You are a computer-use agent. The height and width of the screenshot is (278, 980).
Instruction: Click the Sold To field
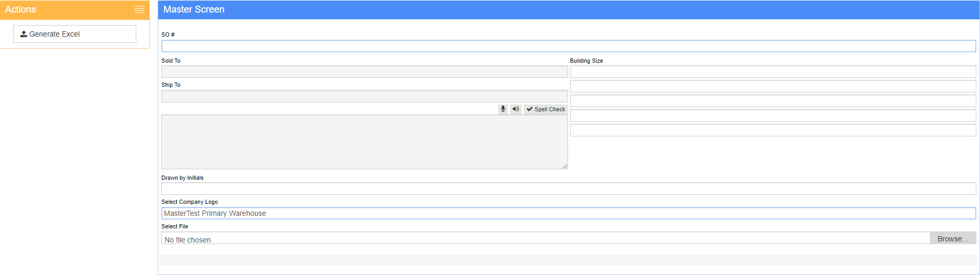click(364, 72)
